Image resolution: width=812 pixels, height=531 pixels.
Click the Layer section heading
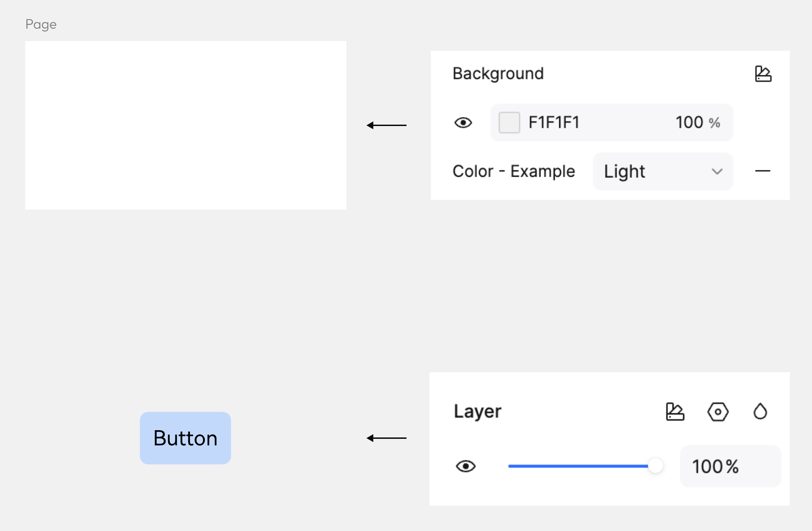pyautogui.click(x=477, y=412)
